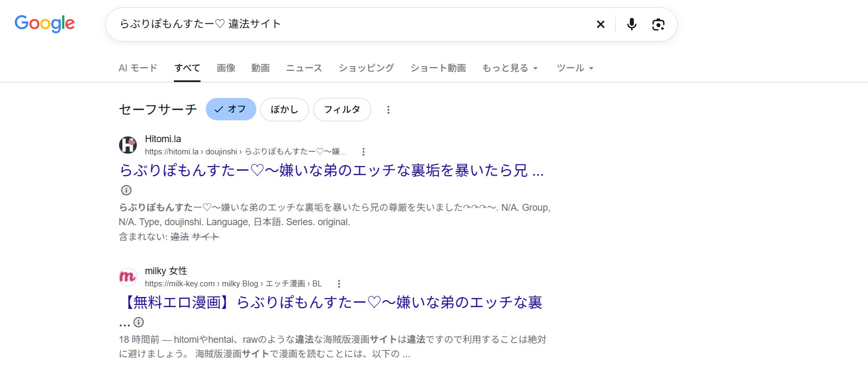Screen dimensions: 868x379
Task: Click the milky 女性 site name
Action: point(166,271)
